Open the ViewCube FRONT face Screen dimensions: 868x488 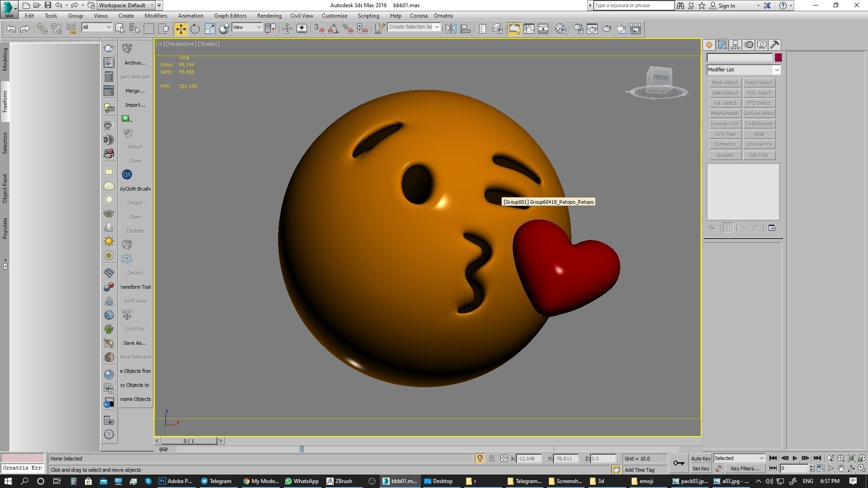661,78
